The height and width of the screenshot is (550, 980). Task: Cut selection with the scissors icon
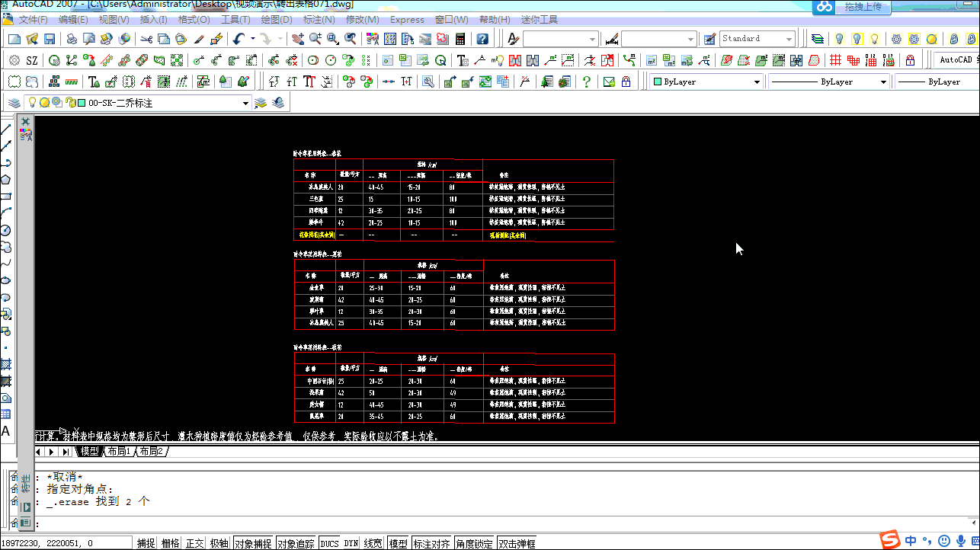(146, 39)
